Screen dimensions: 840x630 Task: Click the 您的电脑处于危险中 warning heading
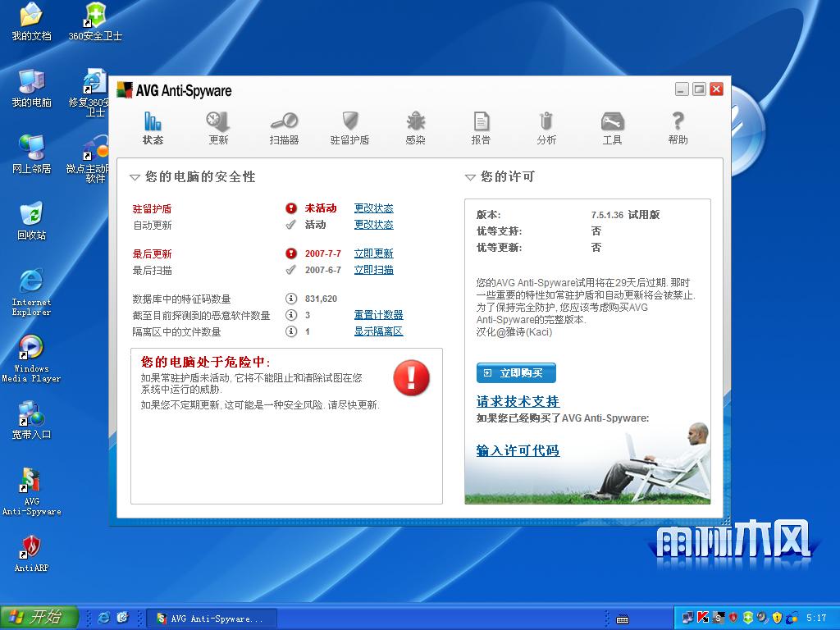point(206,362)
